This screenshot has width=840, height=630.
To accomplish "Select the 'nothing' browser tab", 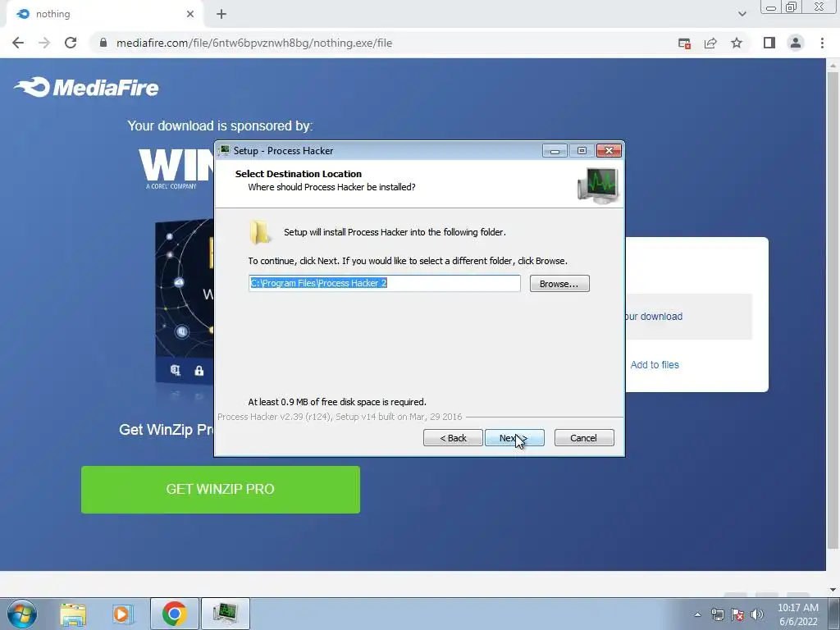I will tap(104, 14).
